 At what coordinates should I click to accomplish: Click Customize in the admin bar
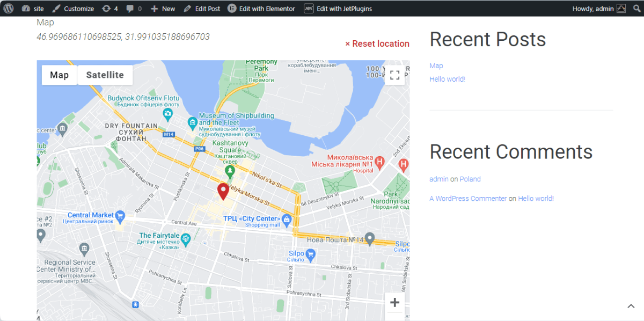coord(78,8)
